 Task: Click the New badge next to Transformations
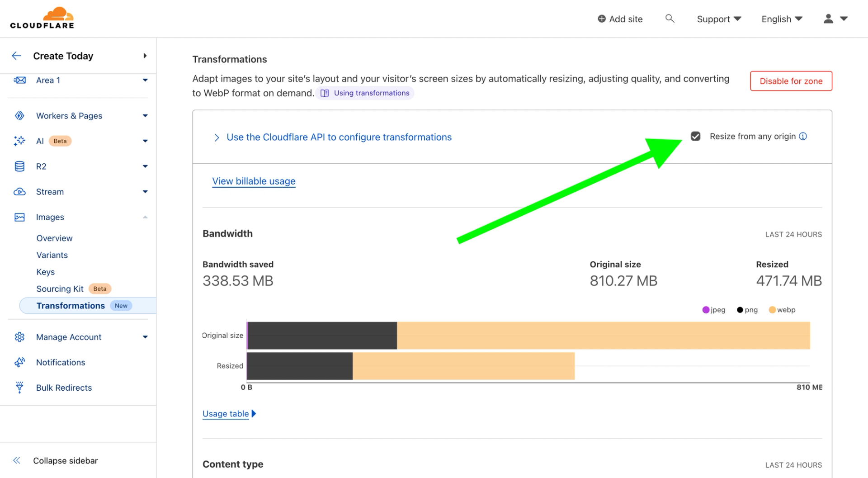pyautogui.click(x=121, y=306)
